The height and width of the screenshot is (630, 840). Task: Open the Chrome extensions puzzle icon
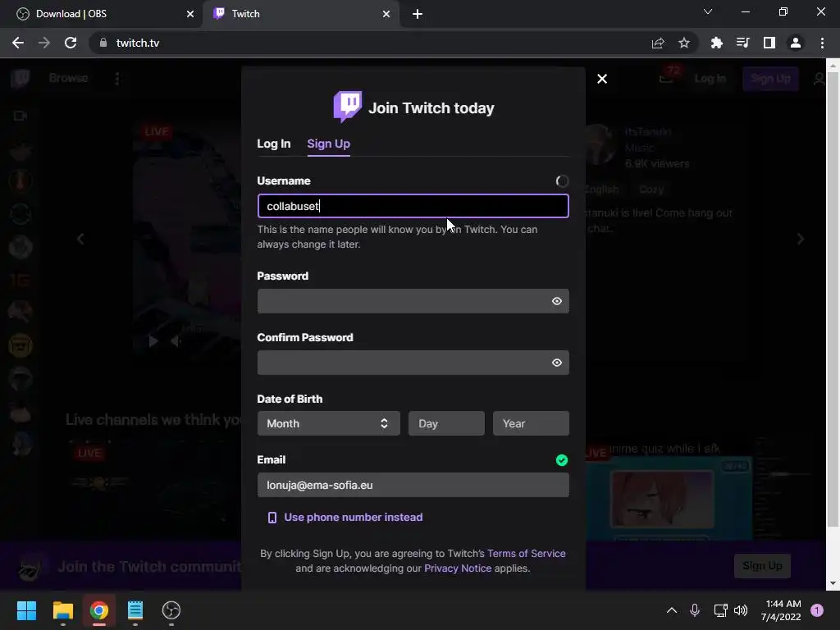tap(717, 43)
